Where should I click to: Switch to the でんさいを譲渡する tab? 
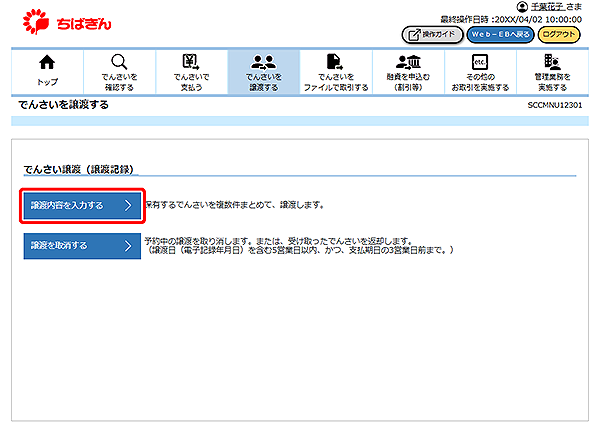[263, 71]
